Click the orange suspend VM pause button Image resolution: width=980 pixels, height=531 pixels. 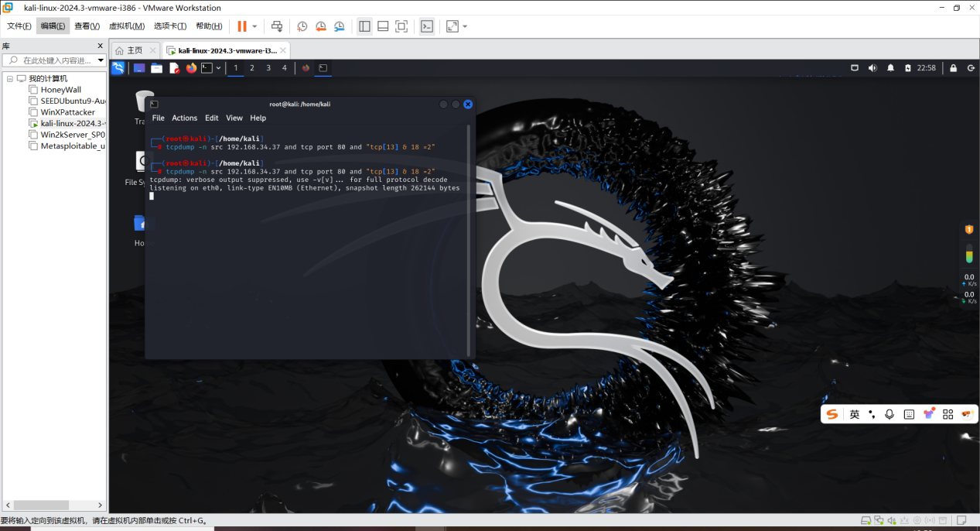point(242,26)
